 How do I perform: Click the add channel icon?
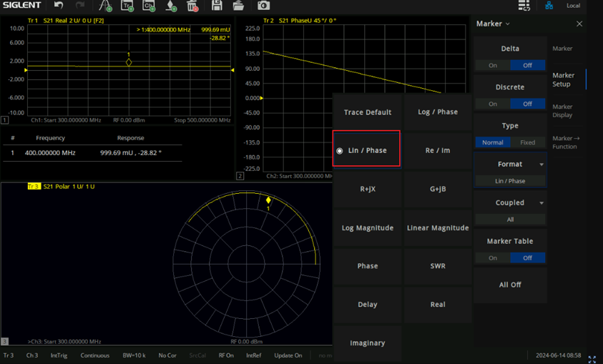click(x=149, y=6)
